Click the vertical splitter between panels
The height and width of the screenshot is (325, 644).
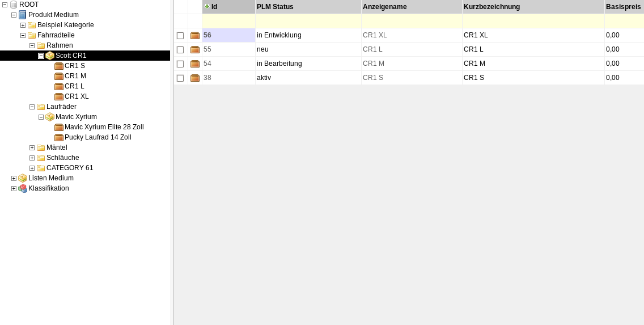(173, 162)
